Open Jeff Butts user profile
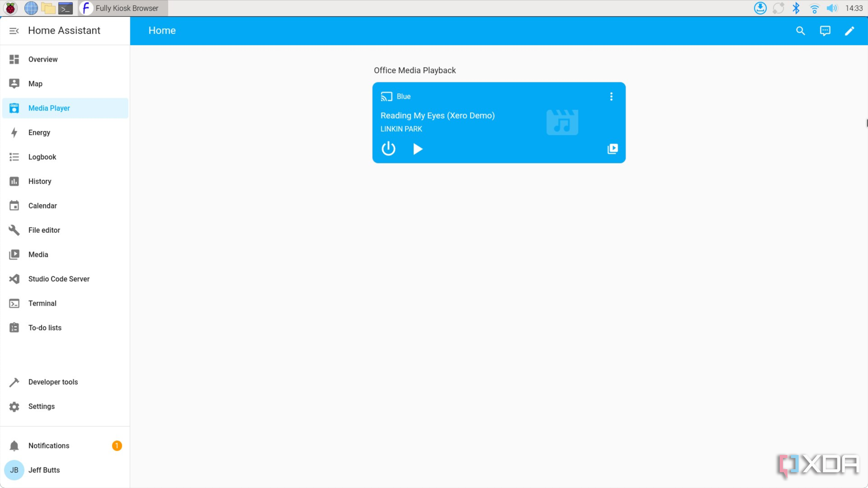 click(65, 470)
